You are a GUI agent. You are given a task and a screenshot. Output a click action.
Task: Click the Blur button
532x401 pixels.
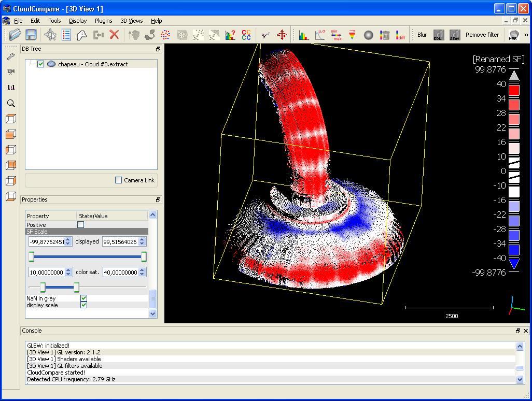[422, 35]
